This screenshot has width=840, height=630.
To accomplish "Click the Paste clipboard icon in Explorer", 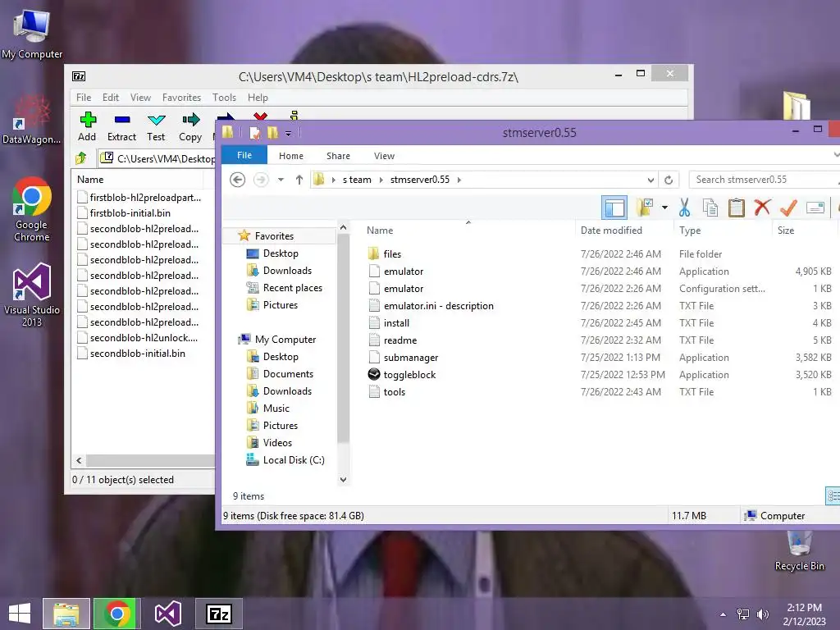I will pos(737,208).
